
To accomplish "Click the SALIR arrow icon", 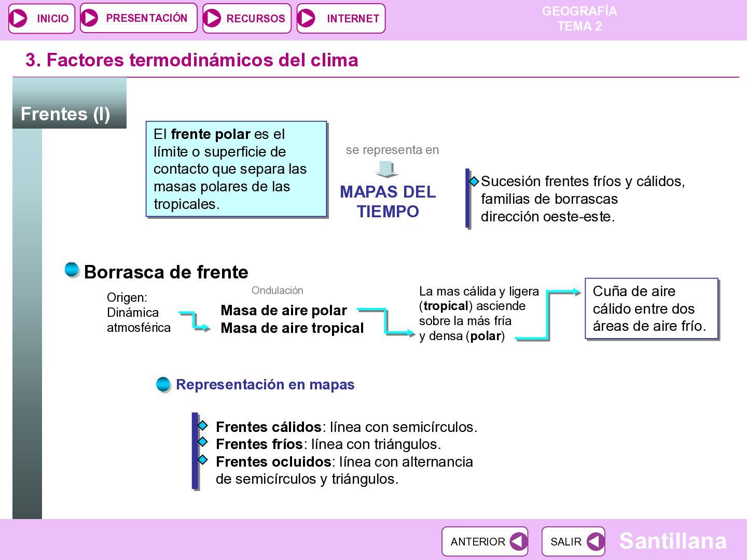I will tap(595, 541).
